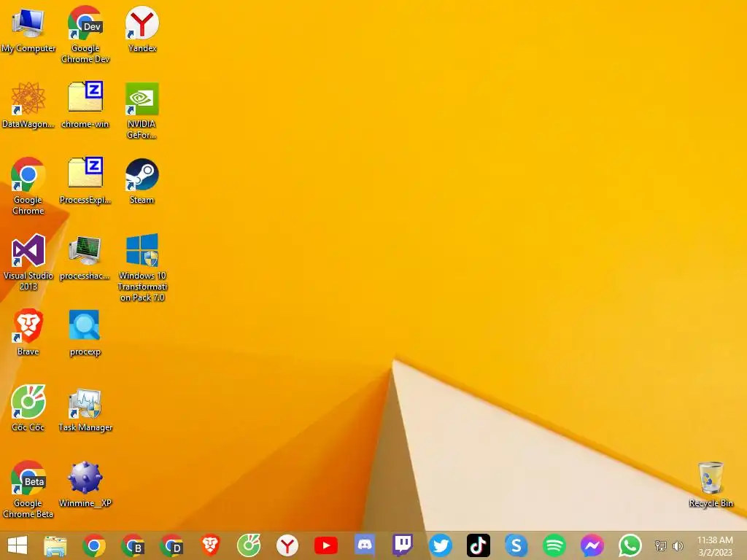Select the Google Chrome Dev desktop shortcut
Screen dimensions: 747x560
[85, 35]
